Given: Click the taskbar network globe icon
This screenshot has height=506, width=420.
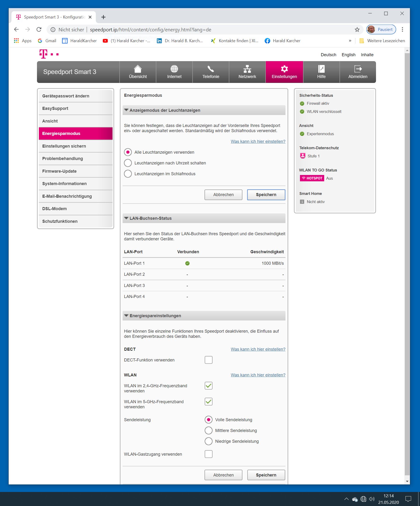Looking at the screenshot, I should tap(363, 499).
